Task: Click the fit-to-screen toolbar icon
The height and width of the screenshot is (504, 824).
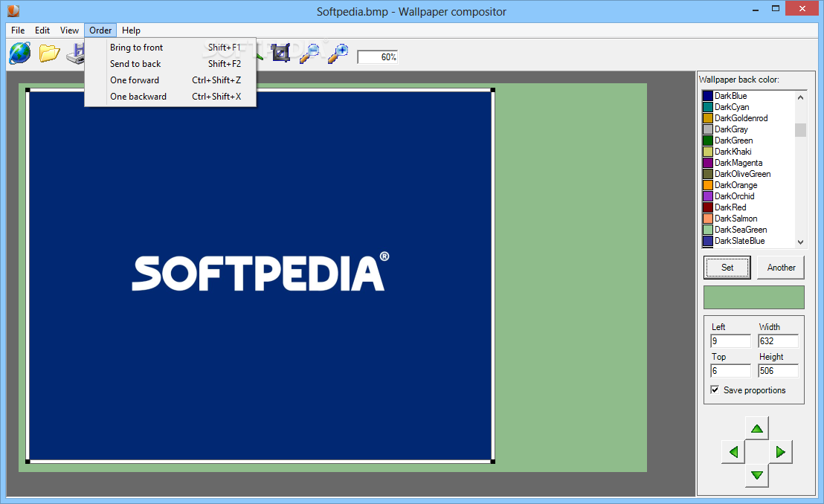Action: 280,53
